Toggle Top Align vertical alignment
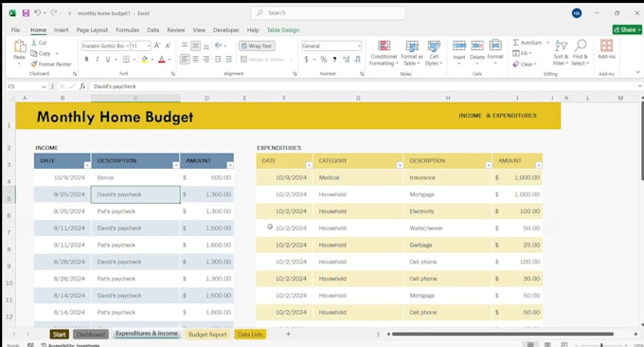This screenshot has height=347, width=644. point(185,46)
